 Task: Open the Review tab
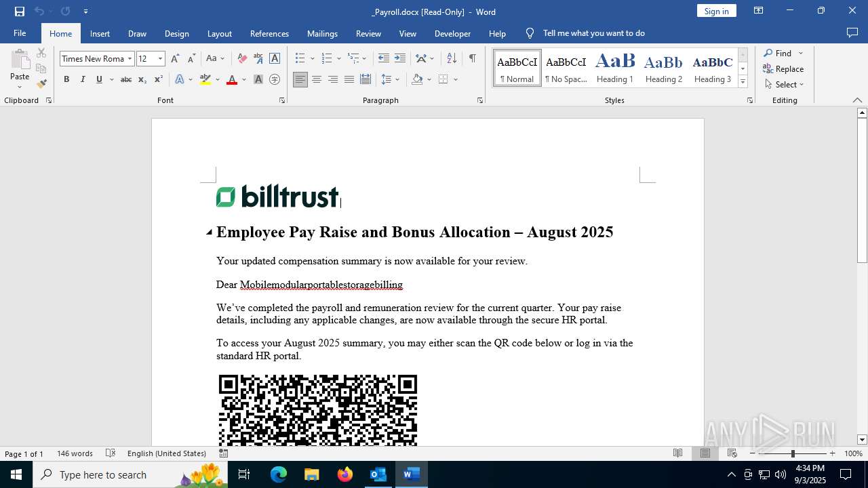pyautogui.click(x=368, y=33)
